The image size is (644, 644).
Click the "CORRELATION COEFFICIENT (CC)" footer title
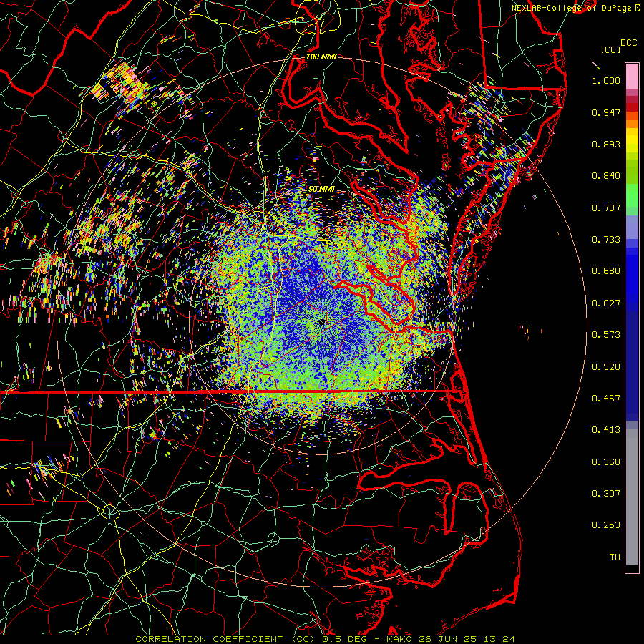225,639
